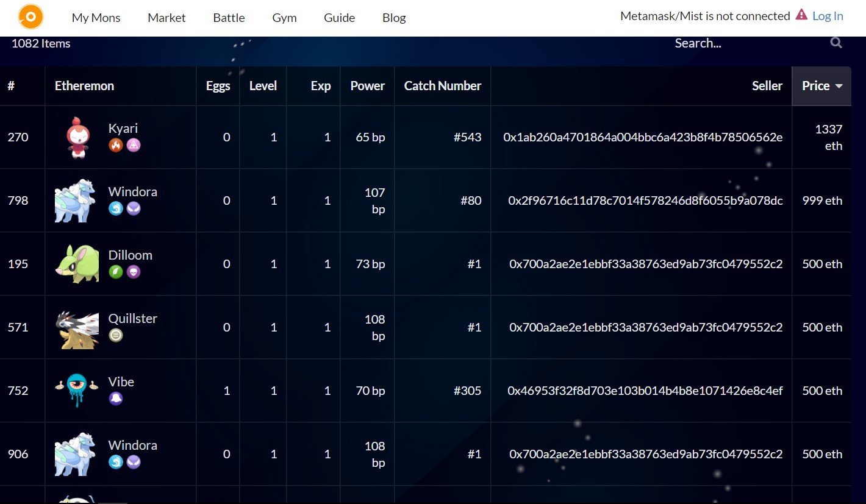
Task: Click row number 752
Action: click(x=18, y=391)
